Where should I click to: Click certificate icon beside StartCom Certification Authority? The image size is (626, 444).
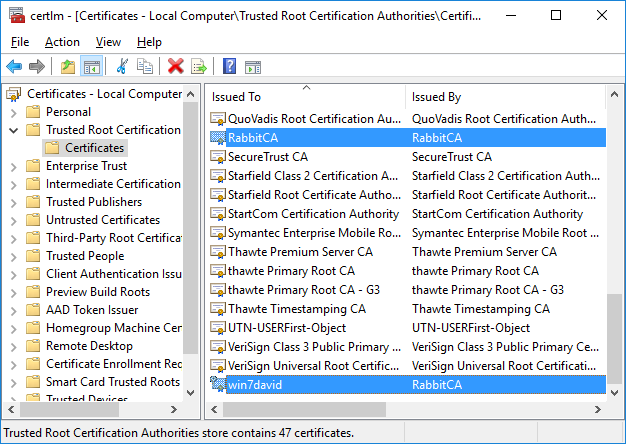(x=218, y=214)
